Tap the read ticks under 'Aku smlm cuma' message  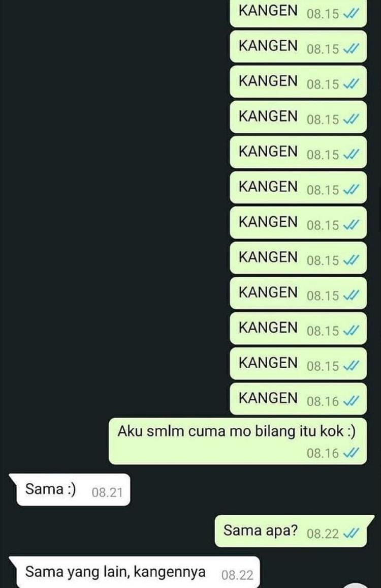(351, 453)
